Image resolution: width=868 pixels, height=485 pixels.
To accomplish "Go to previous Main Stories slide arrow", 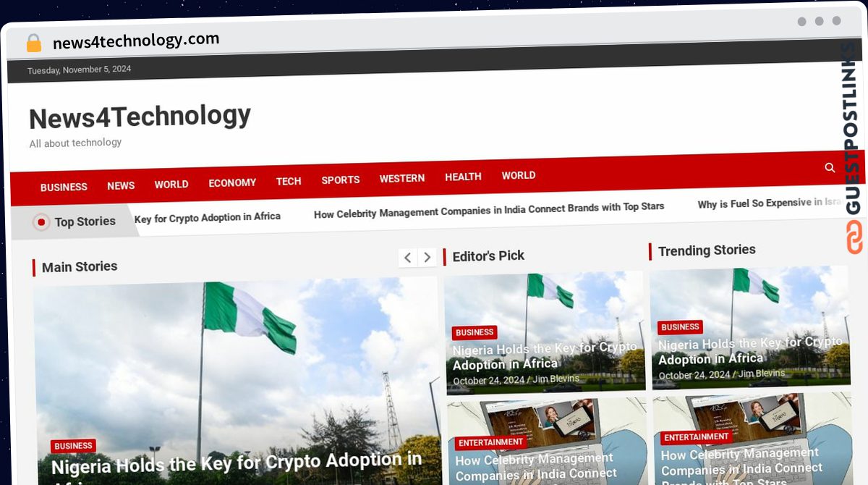I will point(407,258).
